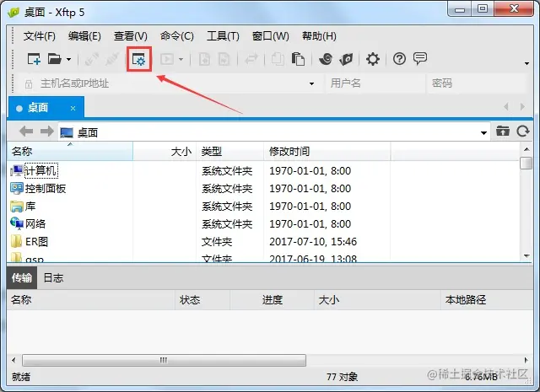Open options with the gear icon
Viewport: 540px width, 392px height.
tap(373, 59)
